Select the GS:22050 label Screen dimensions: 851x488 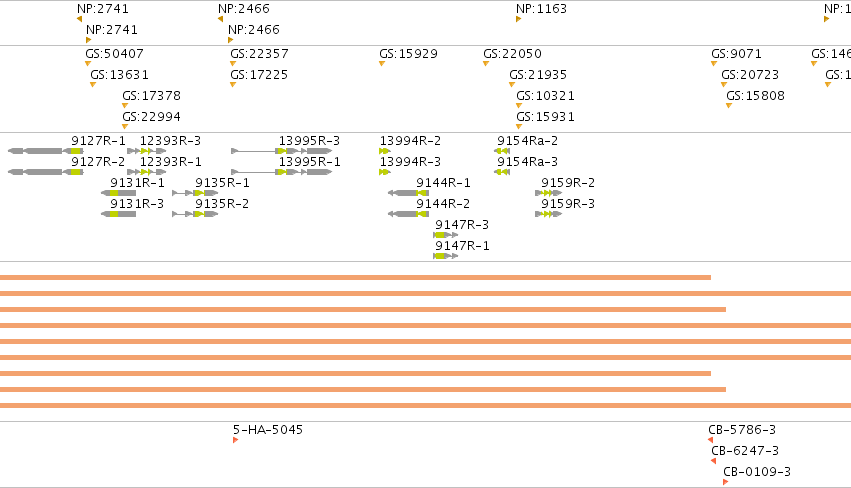tap(512, 54)
